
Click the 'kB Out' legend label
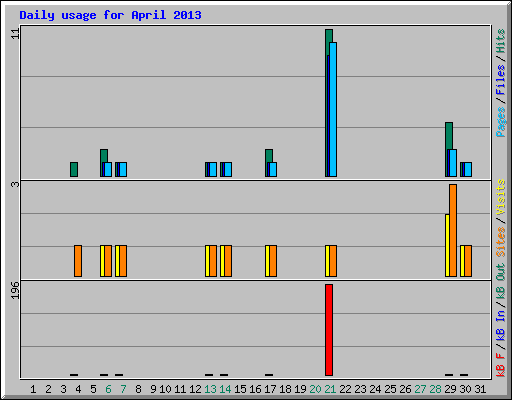pos(501,282)
